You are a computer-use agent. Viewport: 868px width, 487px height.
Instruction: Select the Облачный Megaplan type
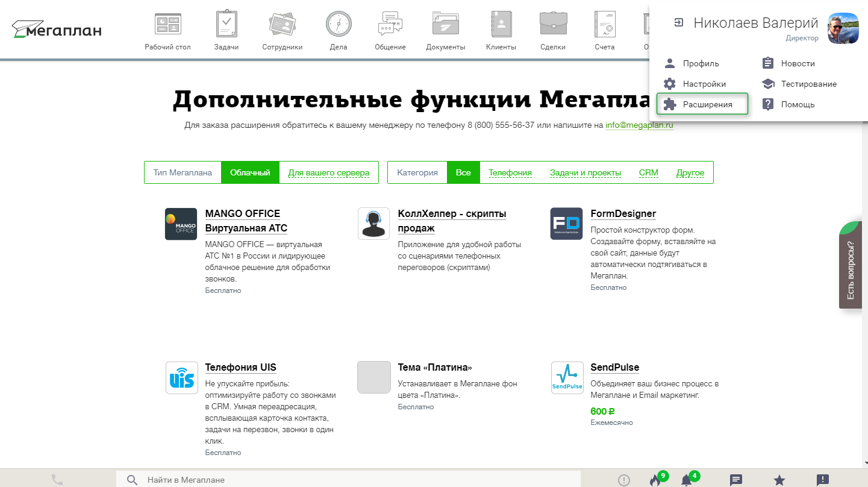(x=250, y=172)
